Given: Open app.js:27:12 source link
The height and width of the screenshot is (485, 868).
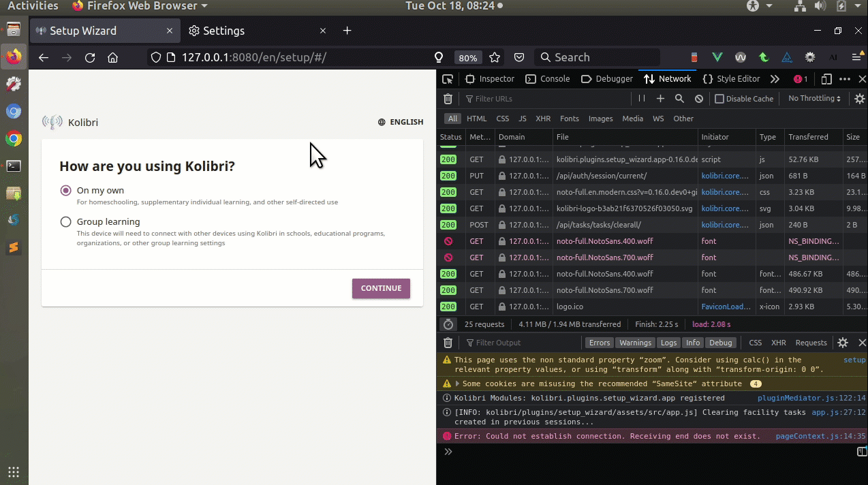Looking at the screenshot, I should pyautogui.click(x=839, y=413).
